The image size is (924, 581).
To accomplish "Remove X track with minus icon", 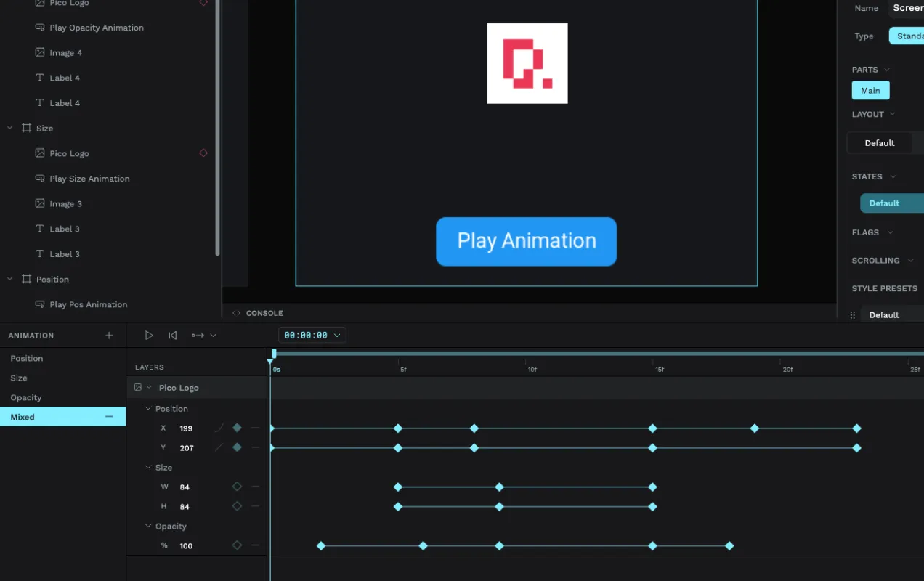I will (x=255, y=428).
